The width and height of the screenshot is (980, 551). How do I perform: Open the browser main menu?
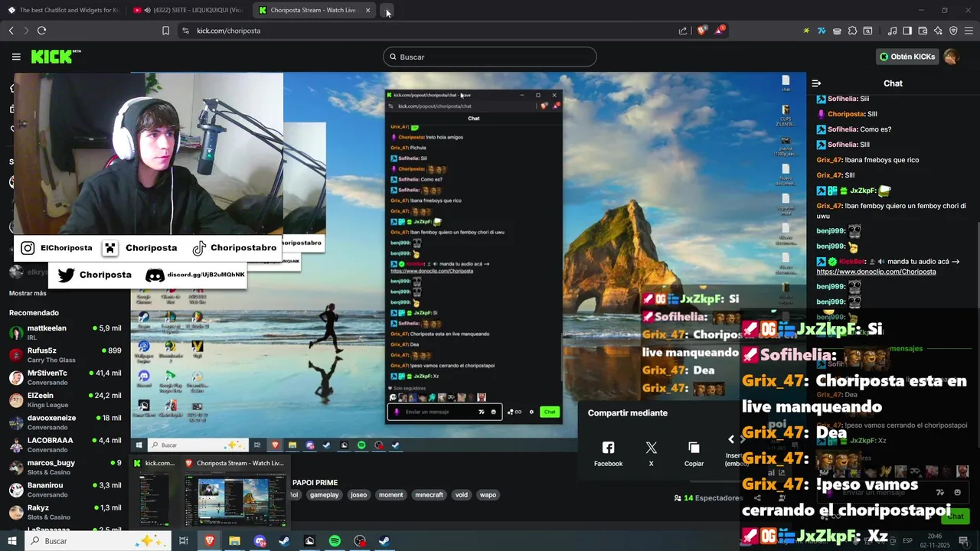tap(969, 31)
